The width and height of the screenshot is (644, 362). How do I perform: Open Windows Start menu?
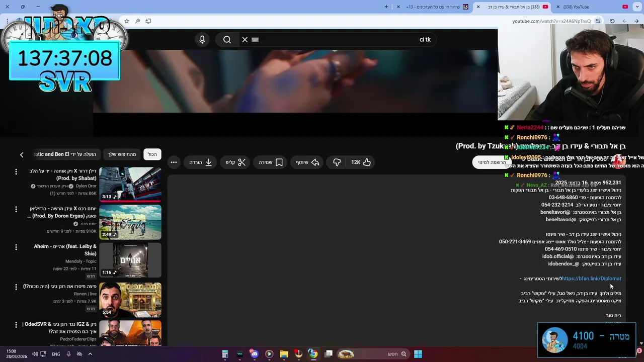(x=418, y=354)
